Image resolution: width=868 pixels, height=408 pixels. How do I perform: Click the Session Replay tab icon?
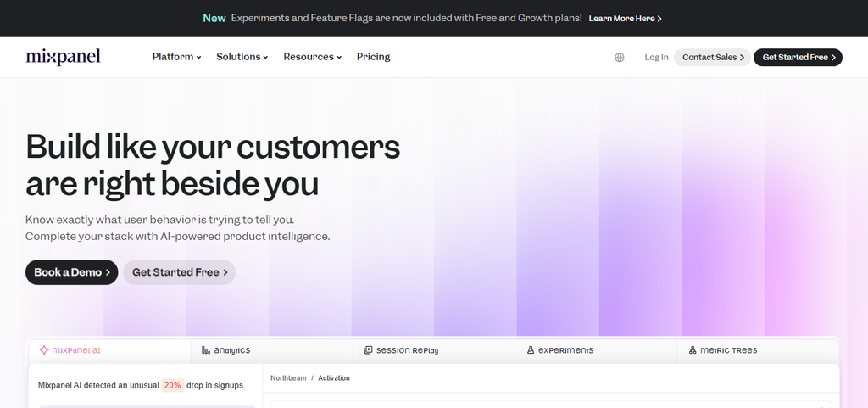368,349
